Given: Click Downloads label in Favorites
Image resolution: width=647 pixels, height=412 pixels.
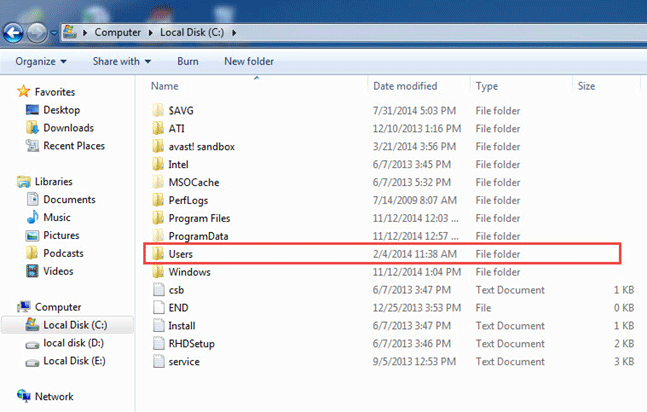Looking at the screenshot, I should pos(68,128).
